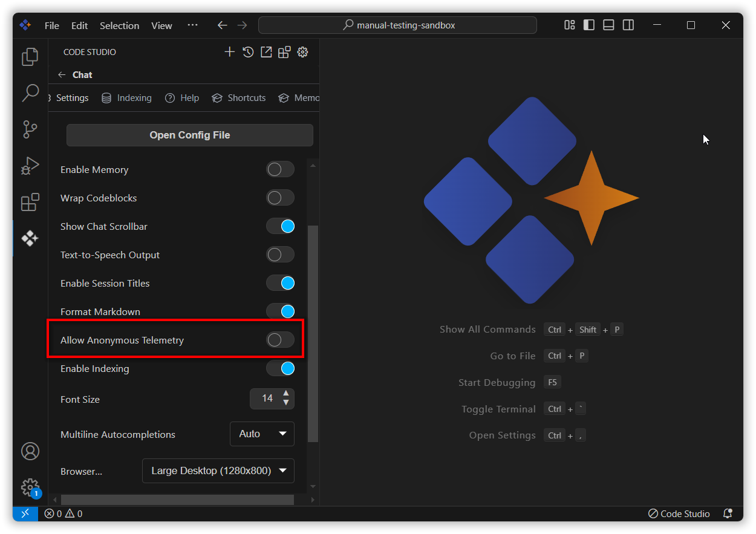Open the Browser size dropdown
This screenshot has width=756, height=534.
(218, 471)
